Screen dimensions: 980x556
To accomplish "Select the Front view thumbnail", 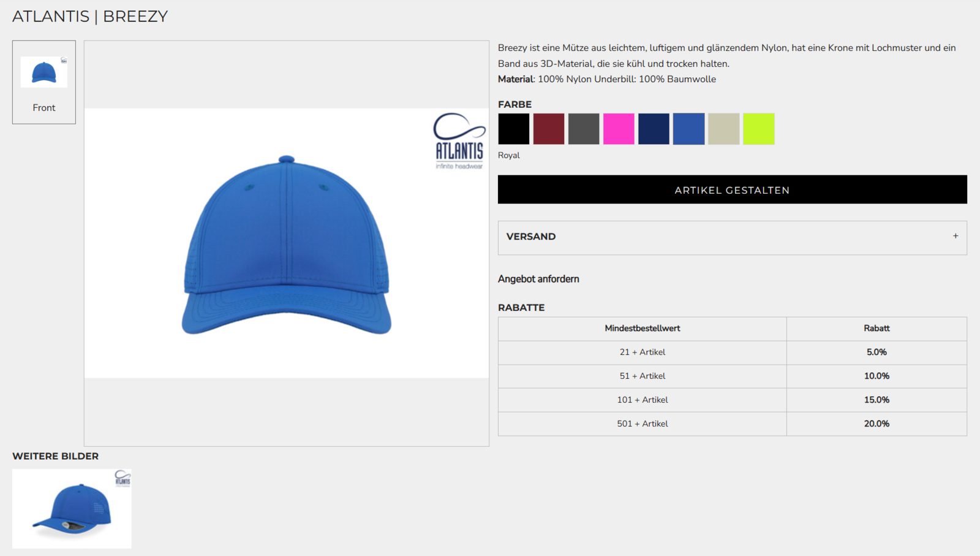I will tap(44, 82).
